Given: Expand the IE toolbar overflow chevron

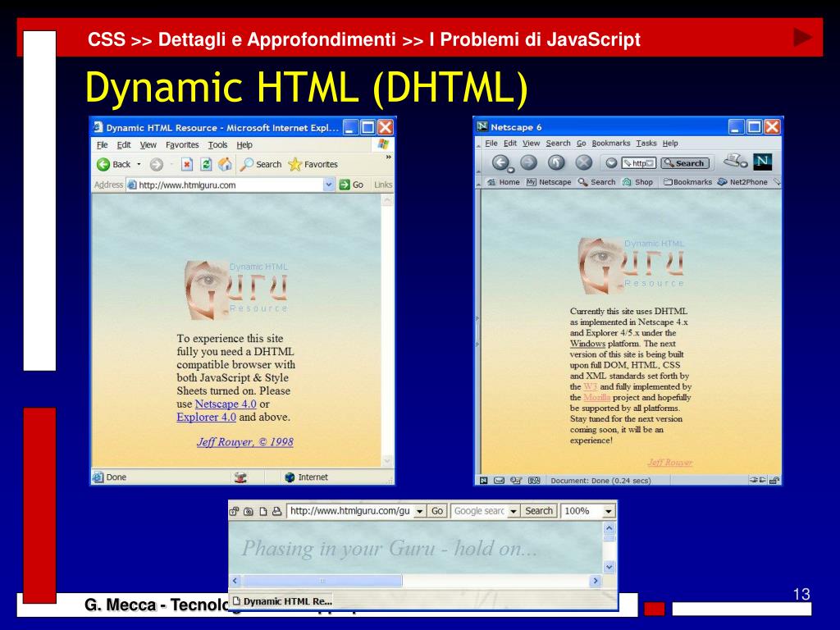Looking at the screenshot, I should click(388, 157).
